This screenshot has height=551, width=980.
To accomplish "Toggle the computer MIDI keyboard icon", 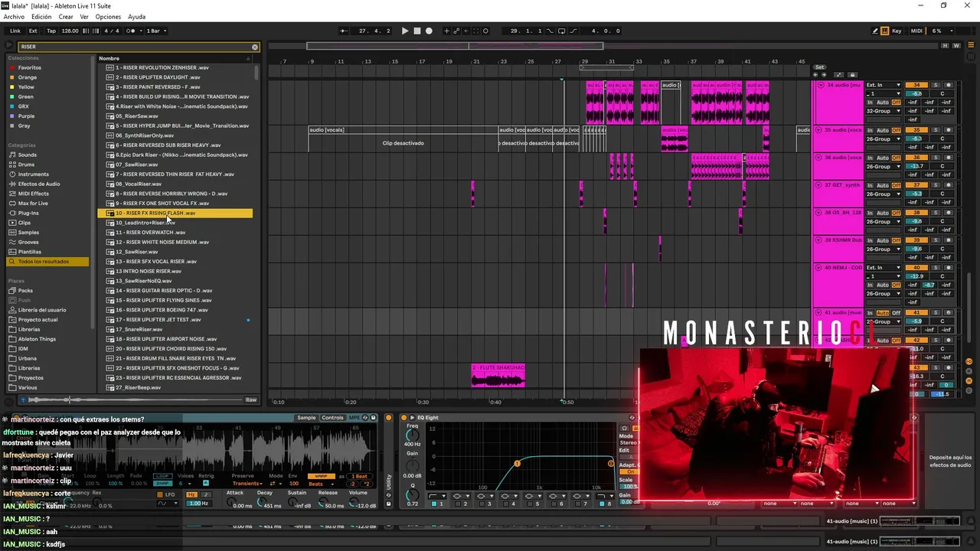I will 885,31.
